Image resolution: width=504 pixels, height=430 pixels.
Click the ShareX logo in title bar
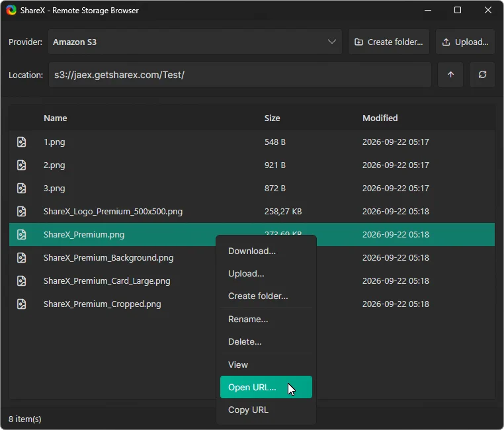[x=11, y=11]
